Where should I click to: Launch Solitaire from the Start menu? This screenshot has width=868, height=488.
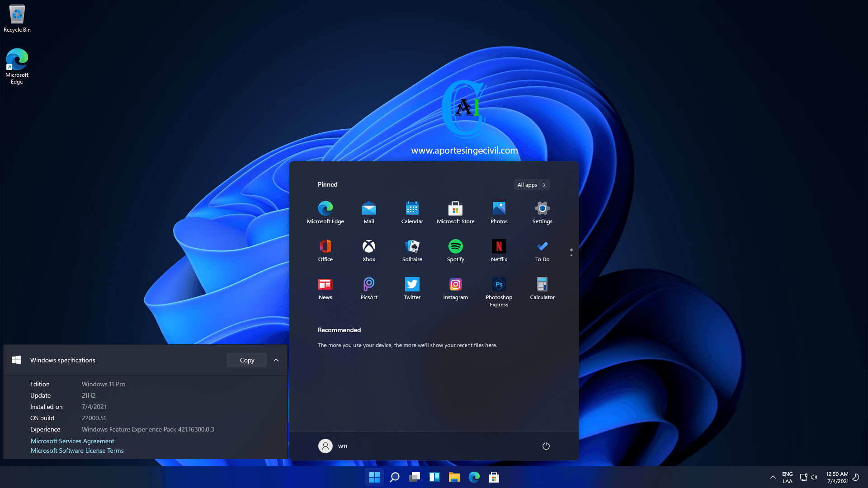(412, 248)
